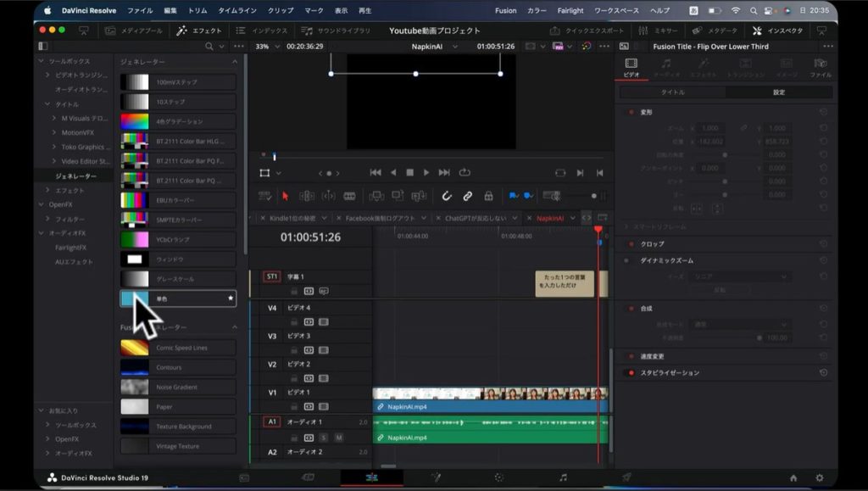
Task: Collapse the generators section header chevron
Action: click(235, 62)
